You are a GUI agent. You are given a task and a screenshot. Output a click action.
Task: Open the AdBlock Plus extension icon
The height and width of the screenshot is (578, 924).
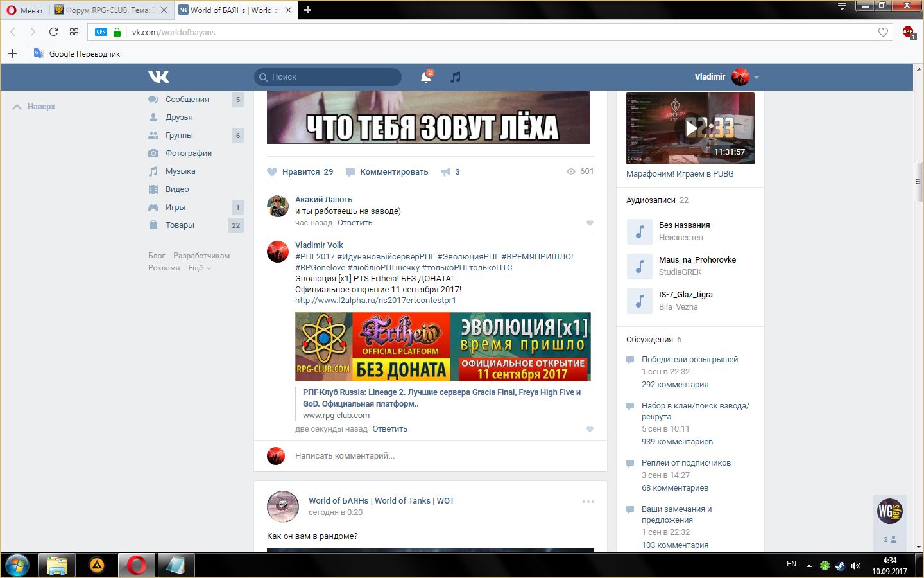[908, 32]
